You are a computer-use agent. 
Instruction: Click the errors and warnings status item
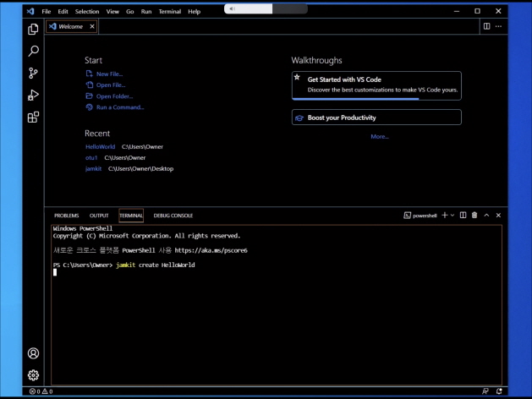pos(41,391)
